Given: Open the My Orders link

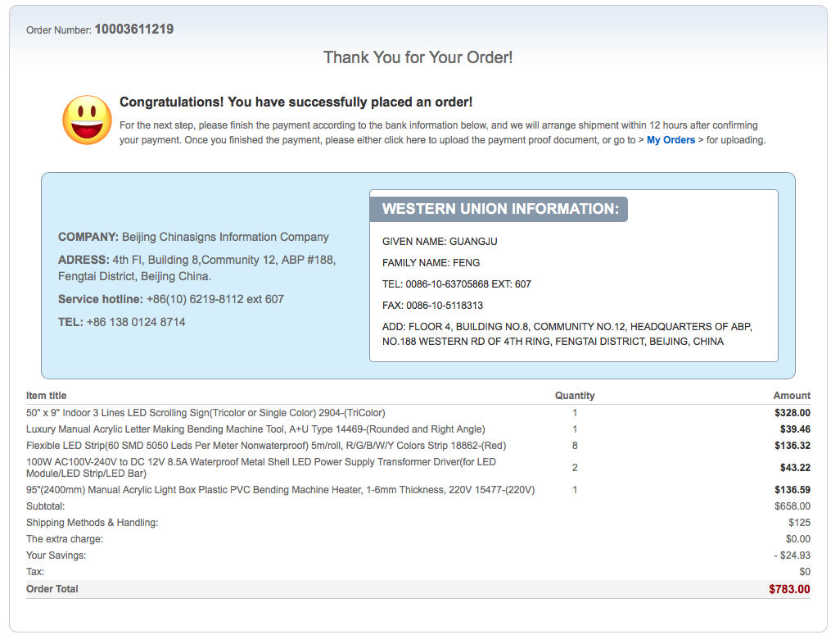Looking at the screenshot, I should click(x=671, y=140).
